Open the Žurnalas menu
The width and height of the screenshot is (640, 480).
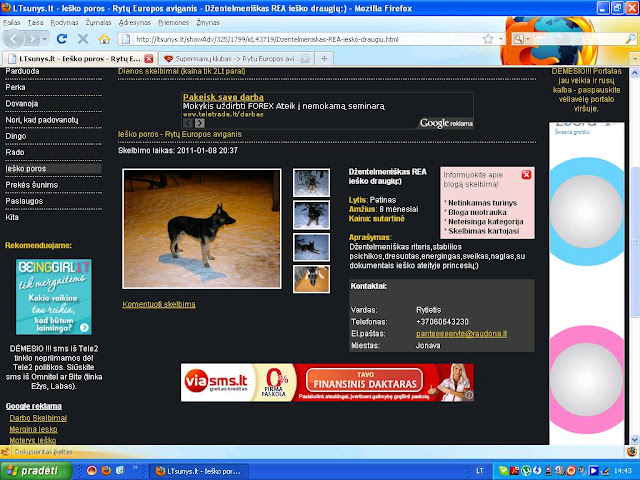point(98,22)
